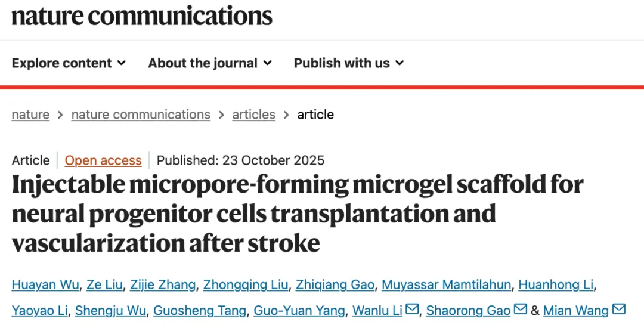This screenshot has height=331, width=644.
Task: Open nature communications breadcrumb link
Action: click(141, 115)
